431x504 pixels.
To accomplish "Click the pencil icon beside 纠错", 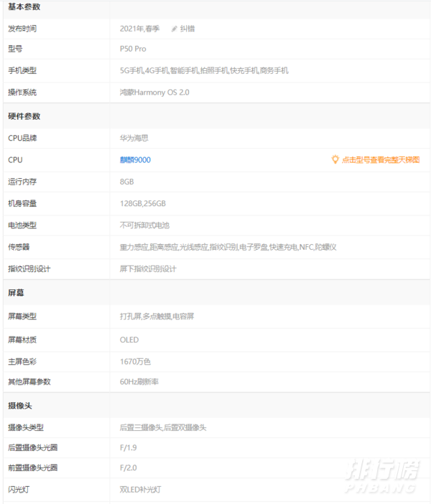I will tap(174, 29).
